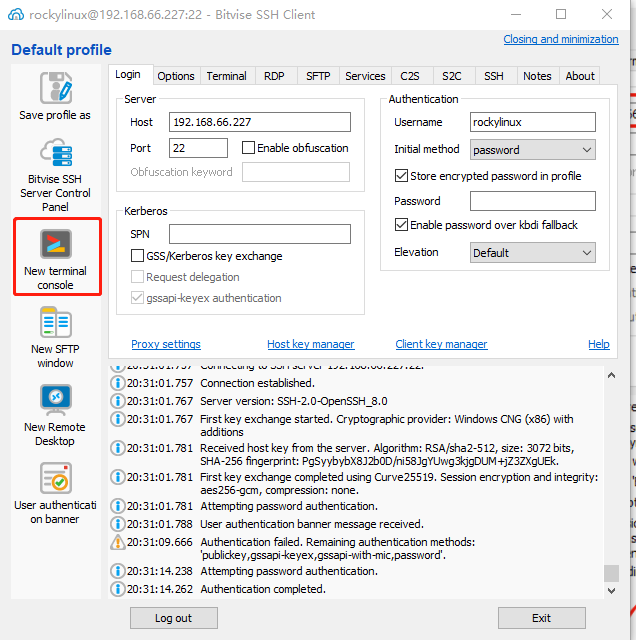This screenshot has height=640, width=636.
Task: Check GSS/Kerberos key exchange option
Action: point(137,256)
